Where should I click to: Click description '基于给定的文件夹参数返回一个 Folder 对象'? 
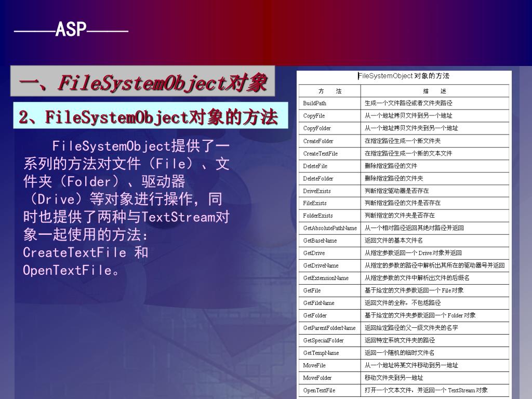(420, 315)
